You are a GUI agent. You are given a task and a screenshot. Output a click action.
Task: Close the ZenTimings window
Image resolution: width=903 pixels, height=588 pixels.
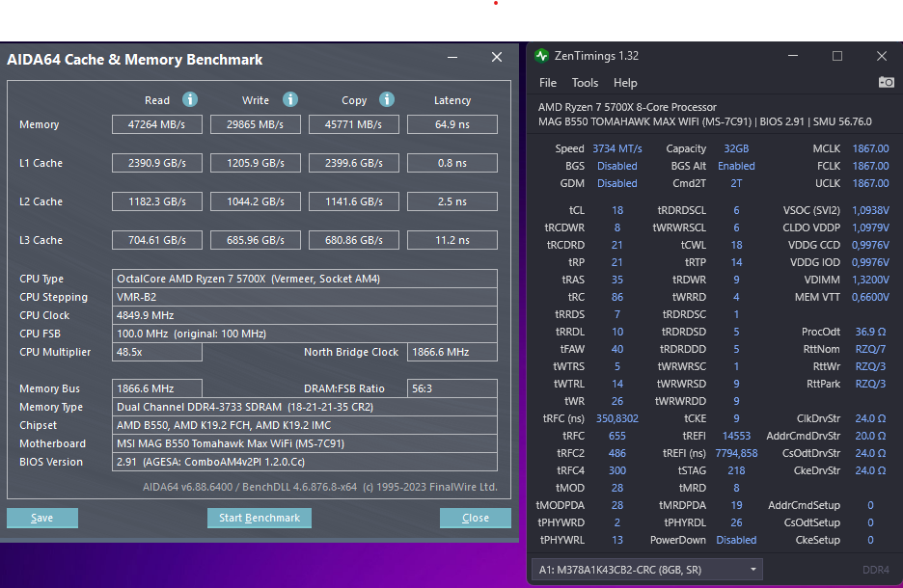[882, 56]
